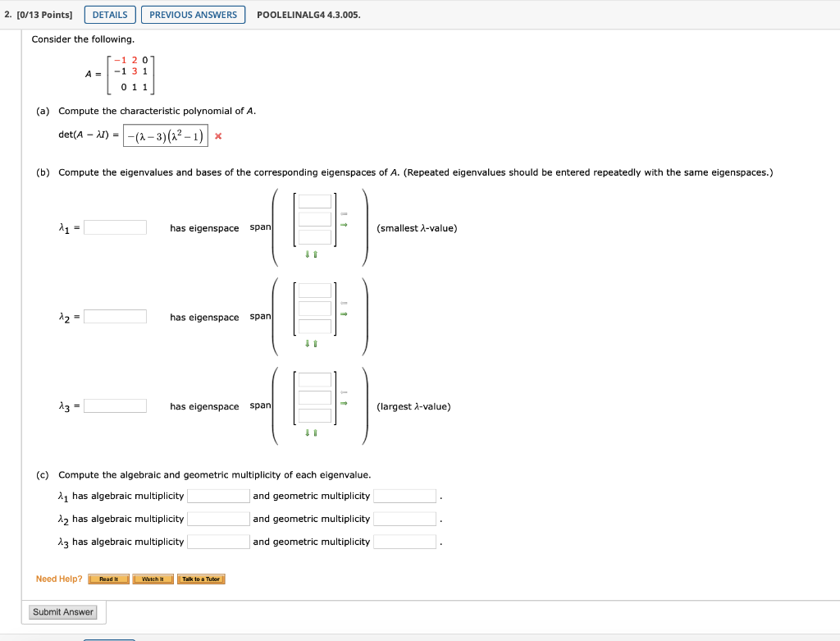
Task: Add a row with λ3 green down arrow
Action: point(308,433)
